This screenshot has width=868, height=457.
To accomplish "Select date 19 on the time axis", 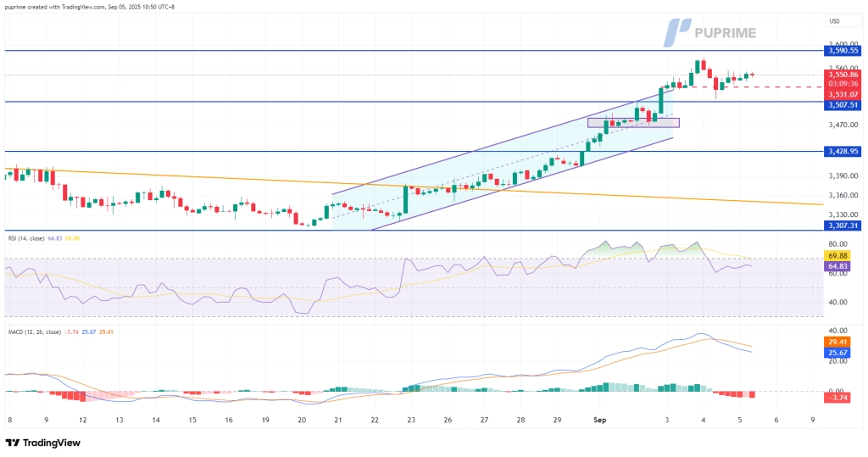I will coord(265,421).
